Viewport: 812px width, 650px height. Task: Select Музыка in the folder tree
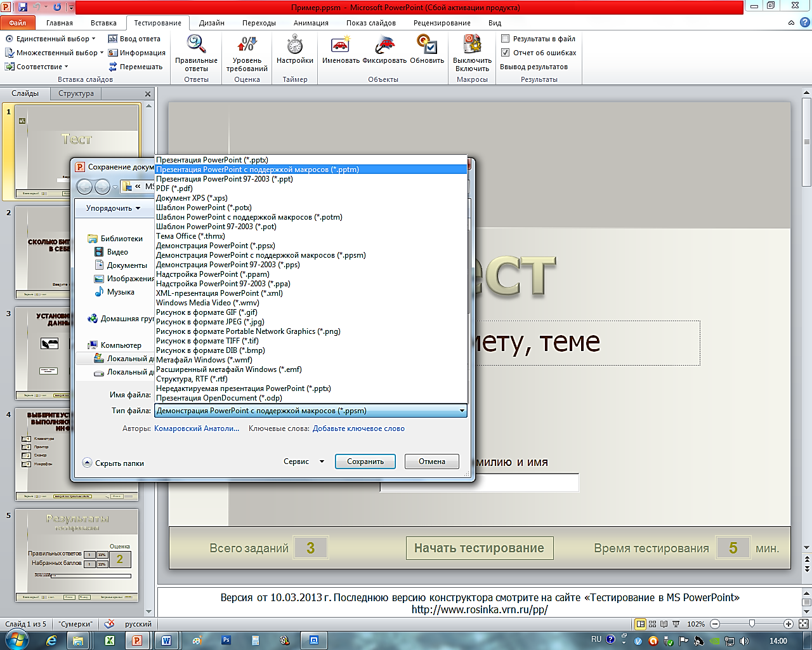coord(115,292)
